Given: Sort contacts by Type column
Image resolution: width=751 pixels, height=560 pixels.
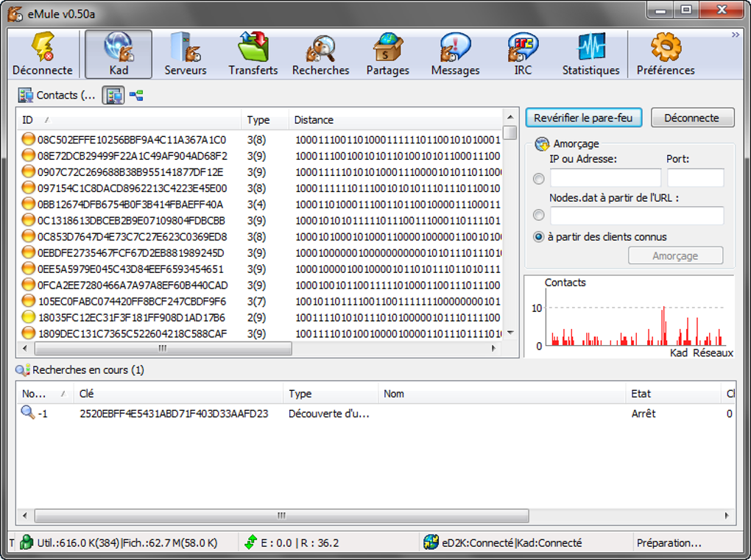Looking at the screenshot, I should pos(265,120).
